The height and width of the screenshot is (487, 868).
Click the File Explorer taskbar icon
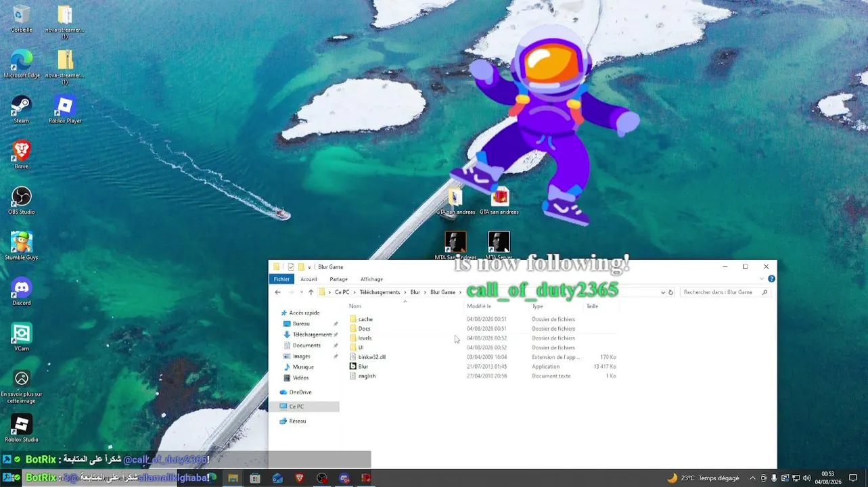pyautogui.click(x=233, y=478)
